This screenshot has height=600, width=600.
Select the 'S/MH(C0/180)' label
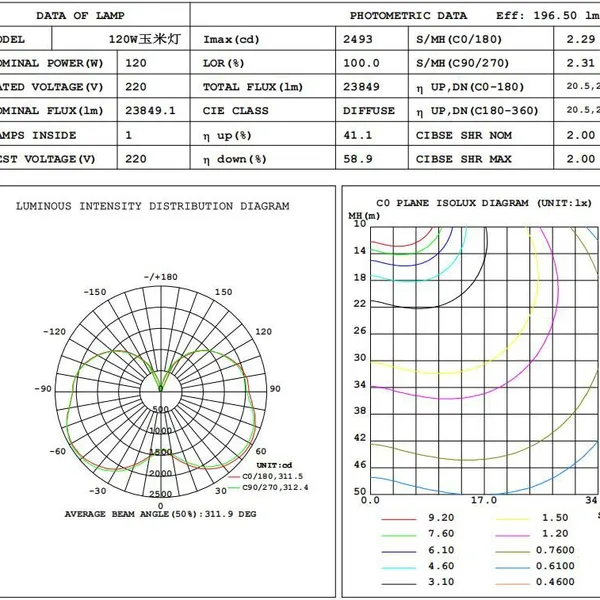(459, 39)
